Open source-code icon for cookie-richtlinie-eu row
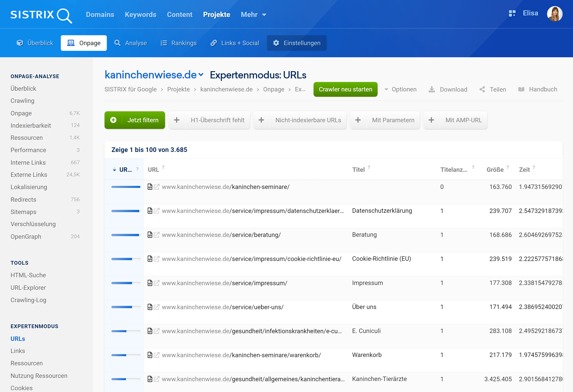Image resolution: width=573 pixels, height=392 pixels. [x=150, y=259]
